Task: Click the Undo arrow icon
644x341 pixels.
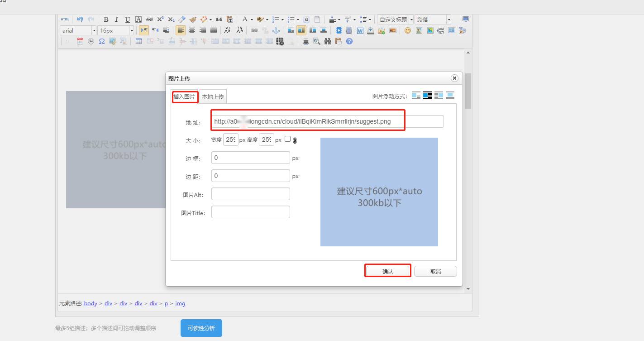Action: [x=80, y=19]
